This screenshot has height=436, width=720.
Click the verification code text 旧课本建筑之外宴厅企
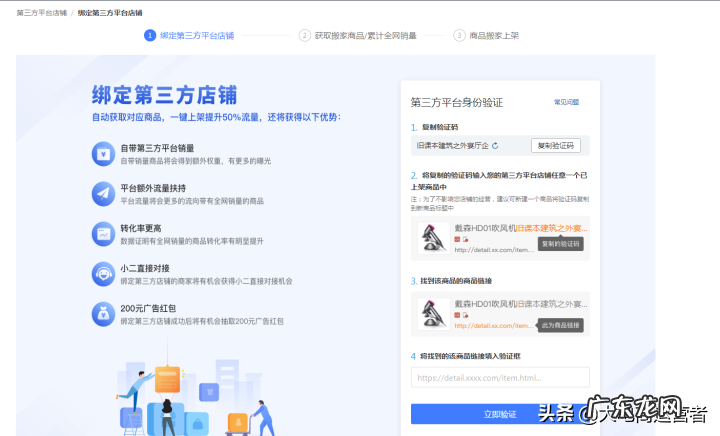click(x=452, y=145)
